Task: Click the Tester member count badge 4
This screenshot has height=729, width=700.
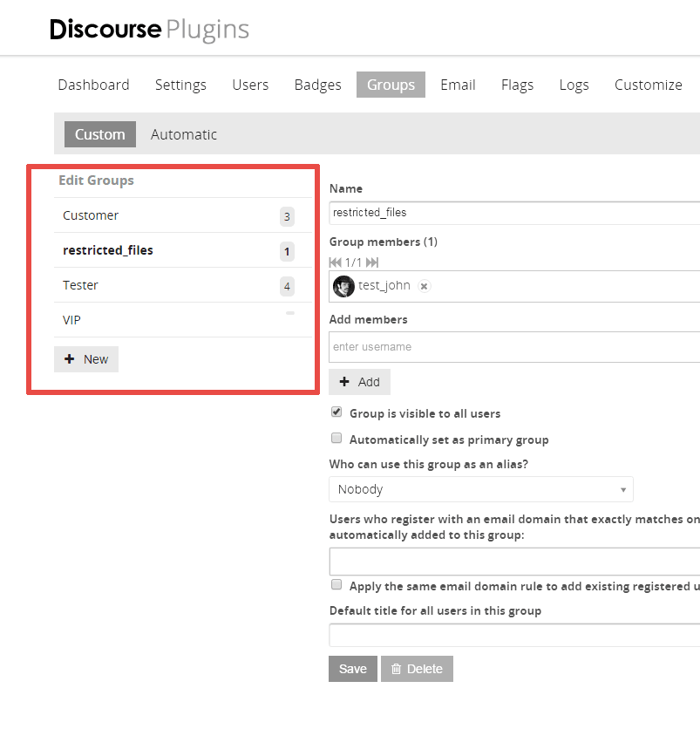Action: [x=287, y=286]
